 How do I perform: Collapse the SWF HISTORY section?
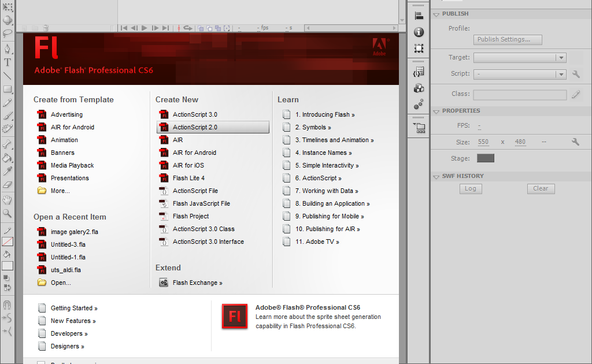(436, 177)
